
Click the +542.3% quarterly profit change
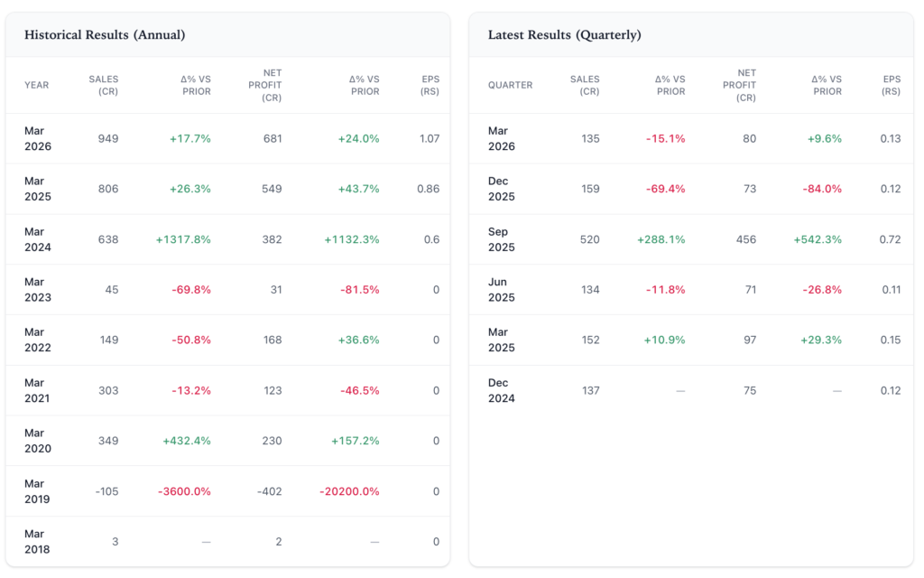pyautogui.click(x=818, y=239)
